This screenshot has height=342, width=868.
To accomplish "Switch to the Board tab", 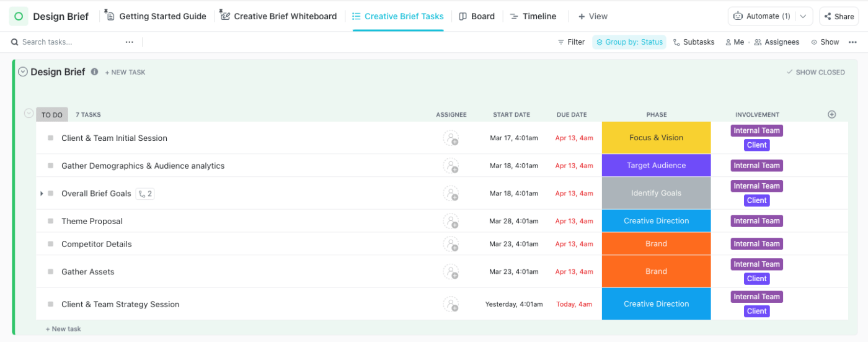I will pos(477,16).
